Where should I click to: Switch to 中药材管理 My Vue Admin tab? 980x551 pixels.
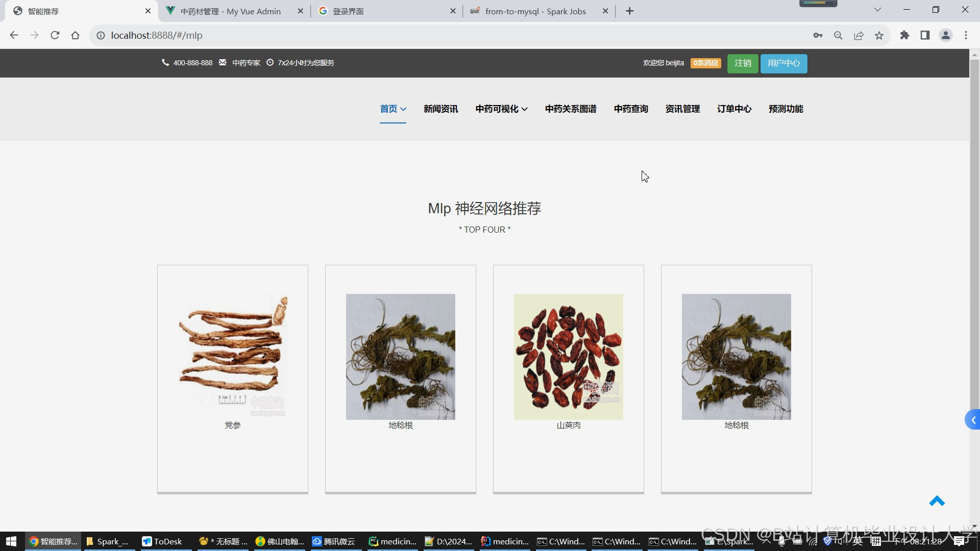[231, 11]
